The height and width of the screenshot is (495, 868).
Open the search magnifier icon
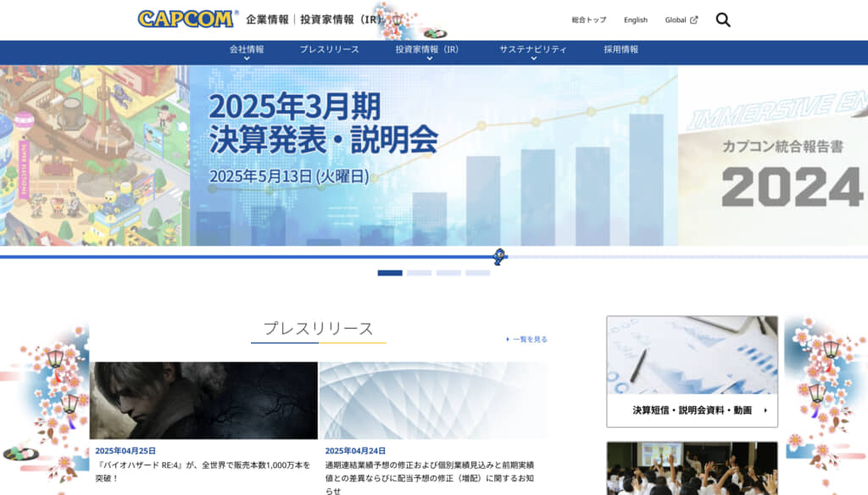click(x=723, y=20)
